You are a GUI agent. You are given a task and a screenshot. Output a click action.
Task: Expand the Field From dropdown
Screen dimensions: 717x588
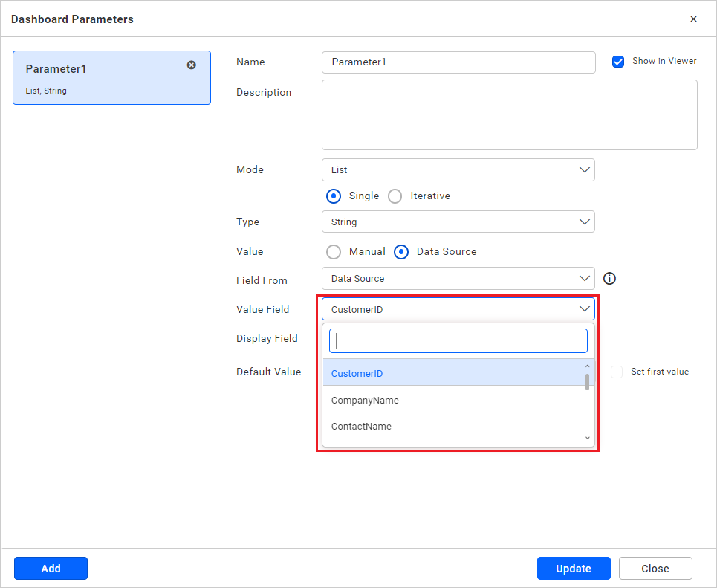coord(458,278)
